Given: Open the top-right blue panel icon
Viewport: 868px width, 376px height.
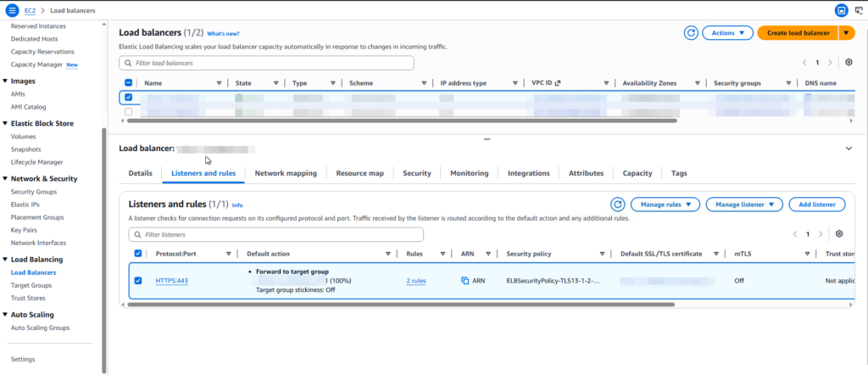Looking at the screenshot, I should (x=841, y=10).
